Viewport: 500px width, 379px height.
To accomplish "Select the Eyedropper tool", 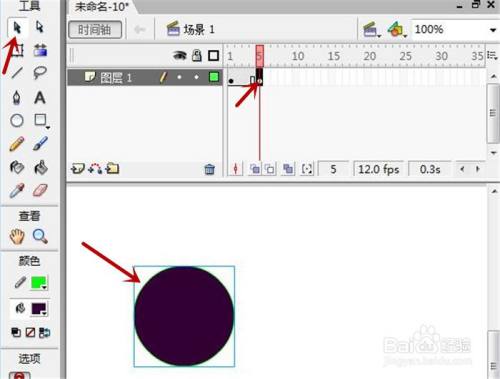I will pyautogui.click(x=17, y=190).
